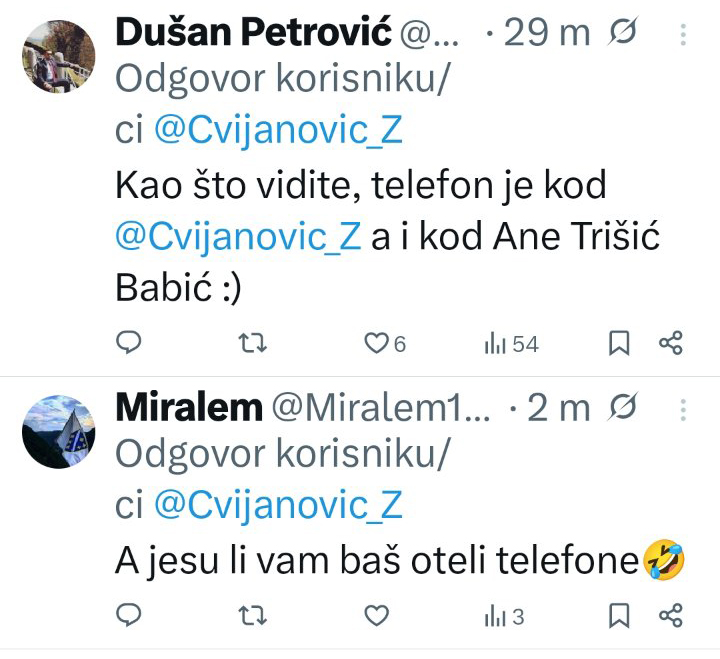Share Miralem's tweet
720x659 pixels.
670,616
